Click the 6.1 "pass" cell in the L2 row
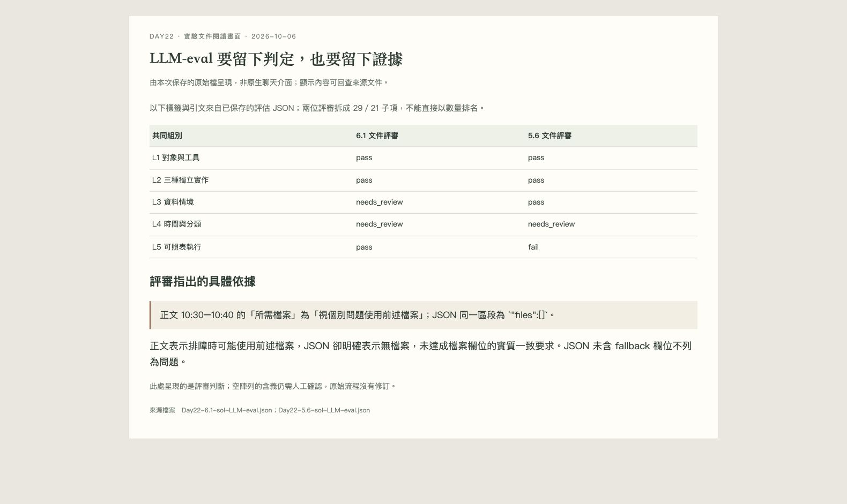The width and height of the screenshot is (847, 504). point(364,180)
